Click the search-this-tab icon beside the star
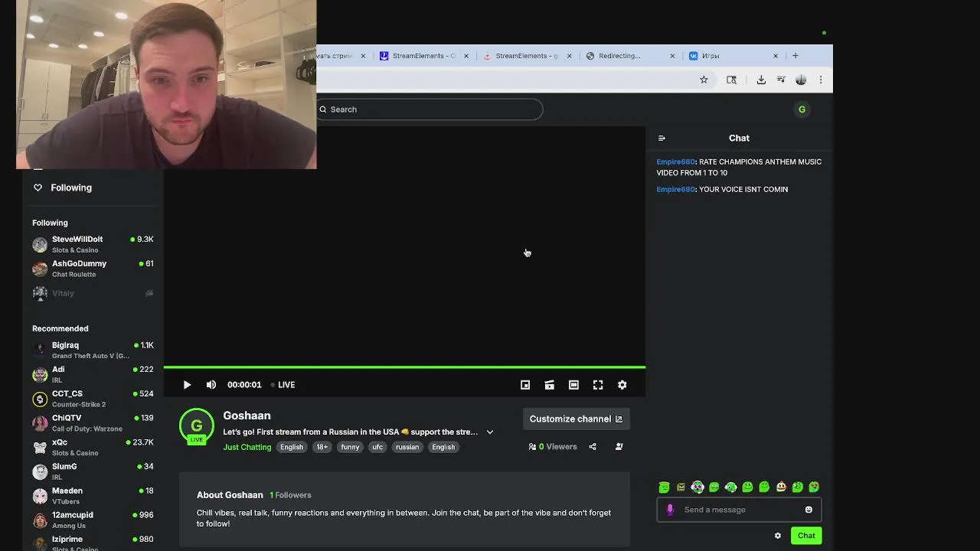This screenshot has height=551, width=980. coord(731,80)
